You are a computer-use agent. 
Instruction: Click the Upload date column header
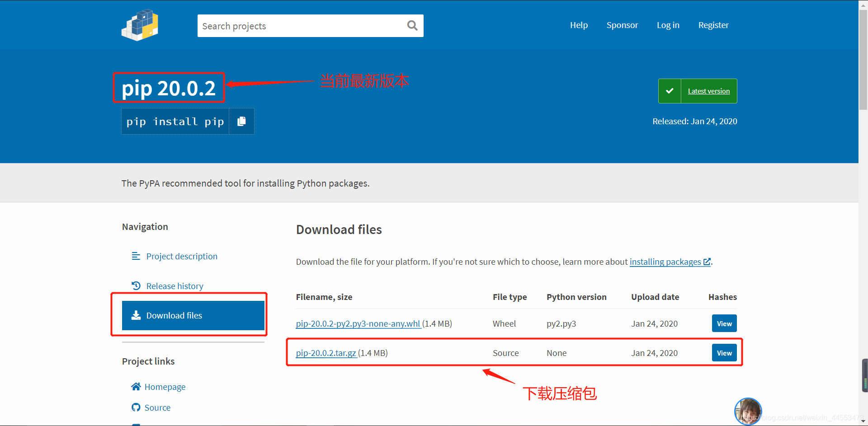(x=655, y=297)
